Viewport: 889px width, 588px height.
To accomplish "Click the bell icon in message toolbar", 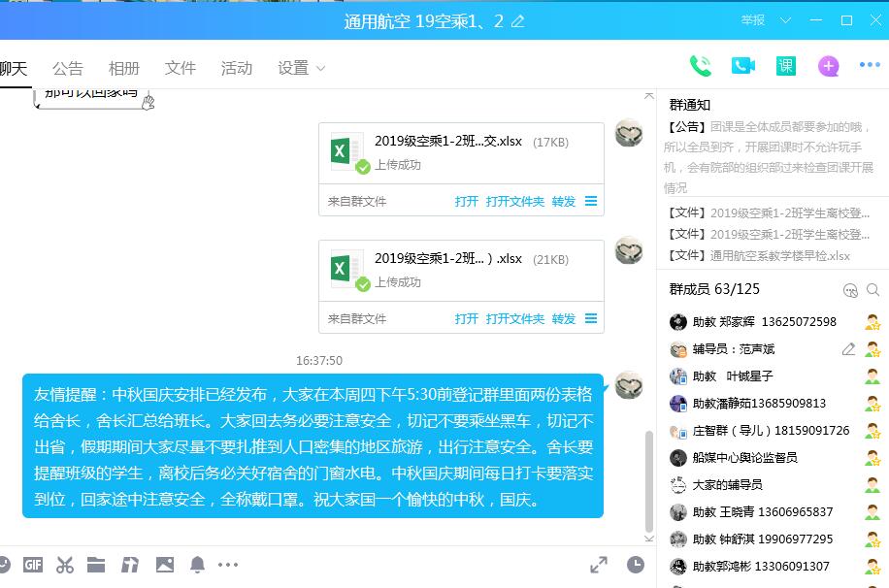I will tap(197, 565).
